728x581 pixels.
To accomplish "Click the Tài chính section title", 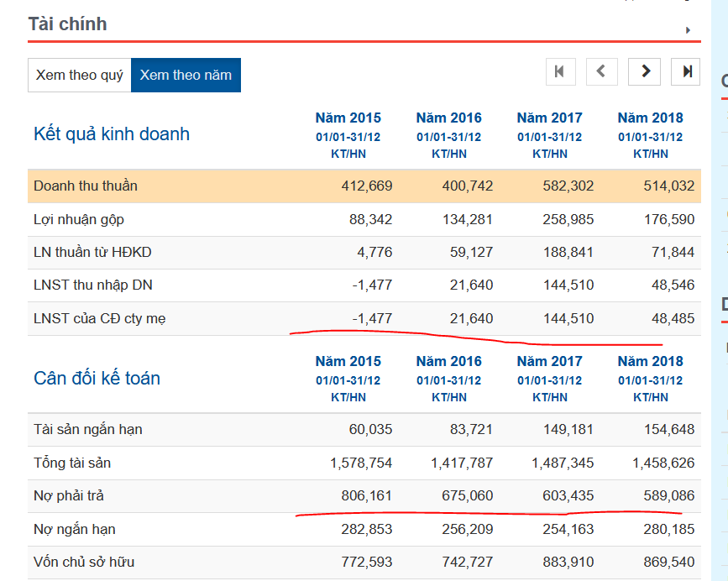I will pos(67,24).
